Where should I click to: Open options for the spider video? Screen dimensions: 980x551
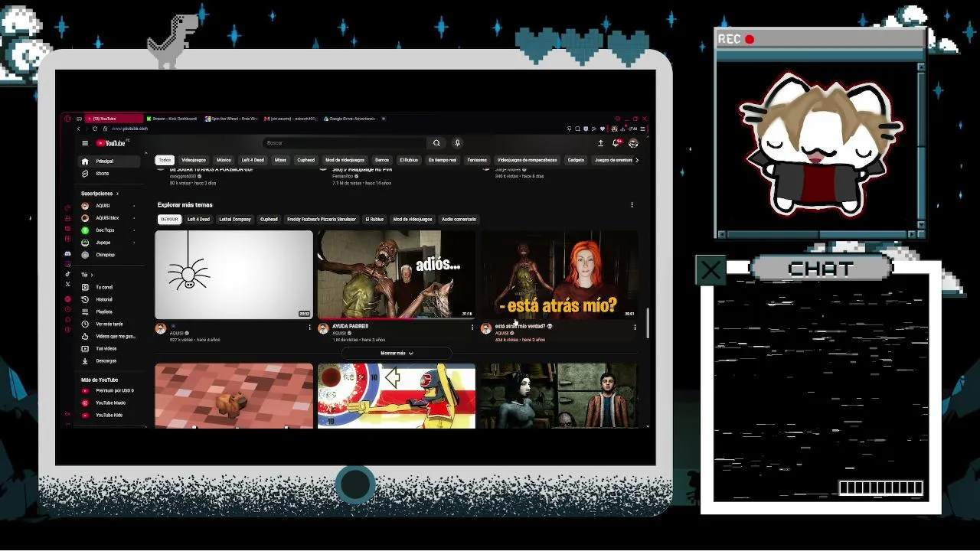[x=310, y=328]
